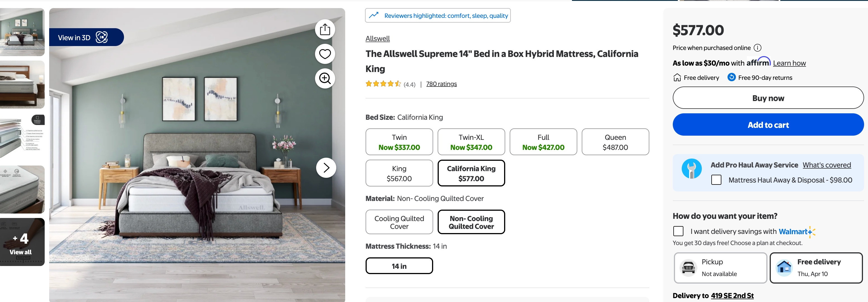The image size is (868, 302).
Task: Select the Free delivery fulfillment option
Action: (816, 268)
